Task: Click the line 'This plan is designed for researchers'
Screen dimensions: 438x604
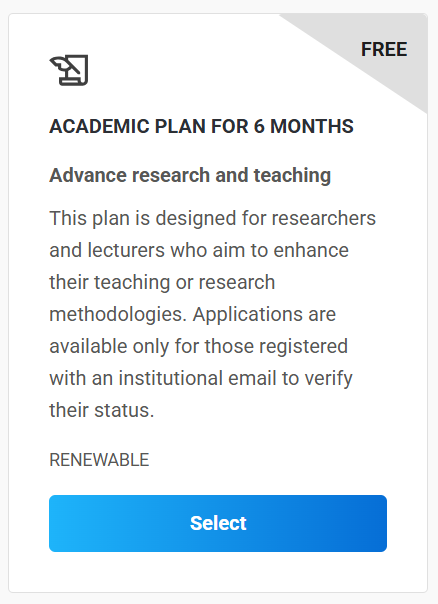Action: 212,218
